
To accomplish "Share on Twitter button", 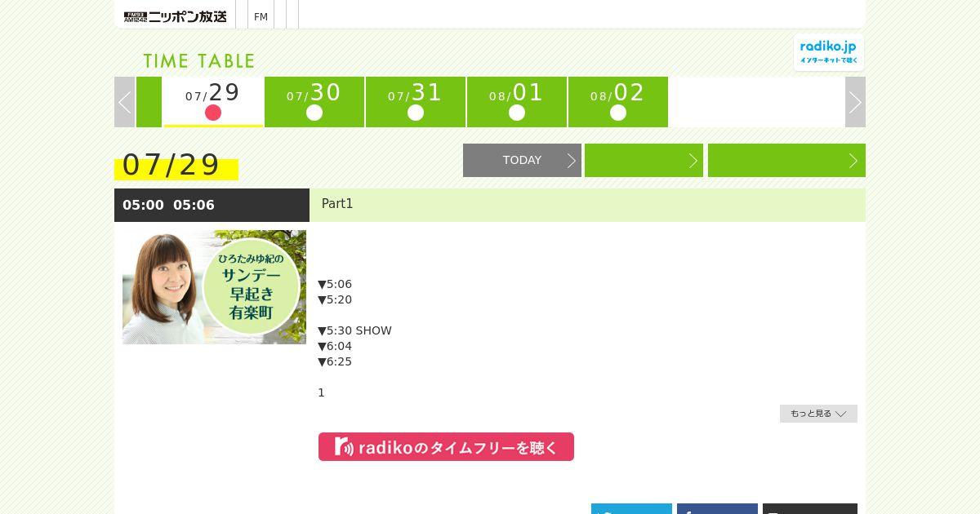I will pos(631,509).
